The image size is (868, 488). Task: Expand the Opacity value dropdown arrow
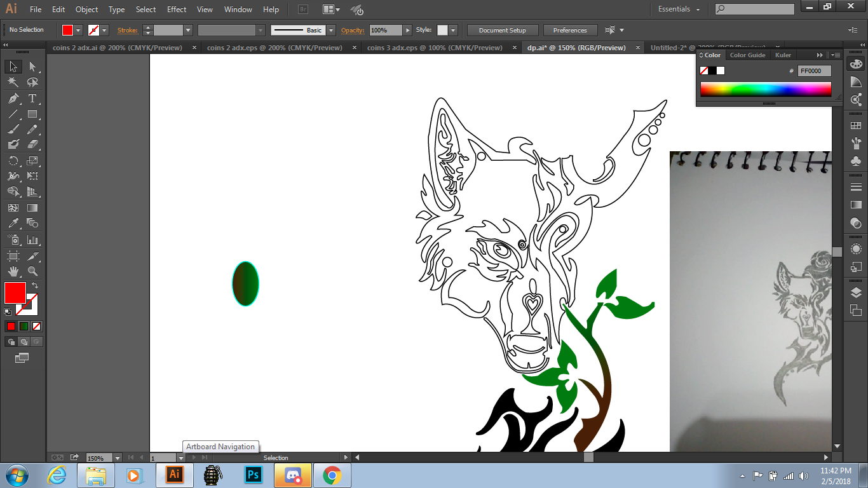408,30
